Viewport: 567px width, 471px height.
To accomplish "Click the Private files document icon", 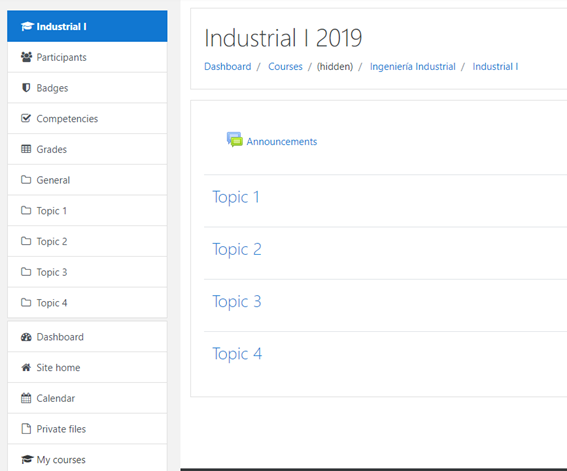I will 26,429.
